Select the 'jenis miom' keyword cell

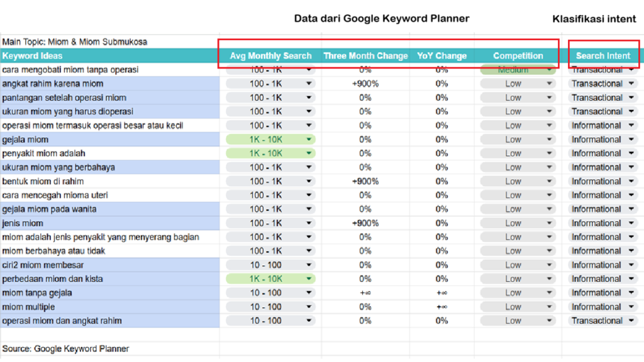109,223
